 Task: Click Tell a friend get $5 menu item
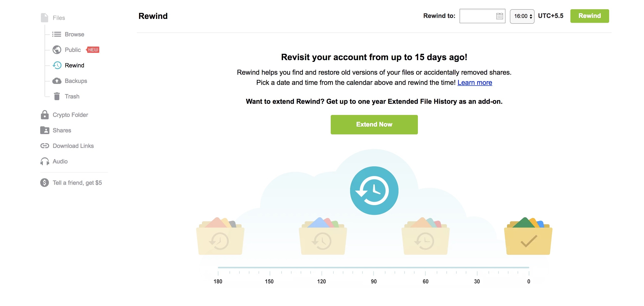tap(77, 182)
